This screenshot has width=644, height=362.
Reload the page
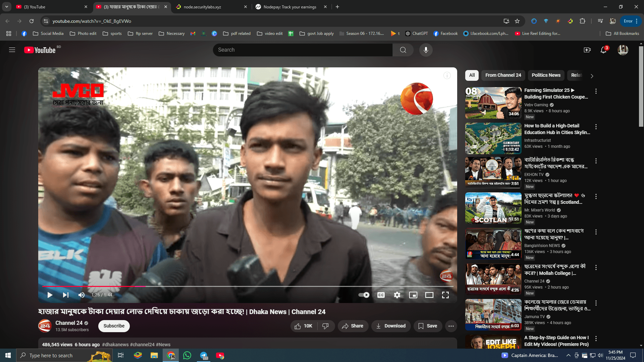(x=32, y=21)
